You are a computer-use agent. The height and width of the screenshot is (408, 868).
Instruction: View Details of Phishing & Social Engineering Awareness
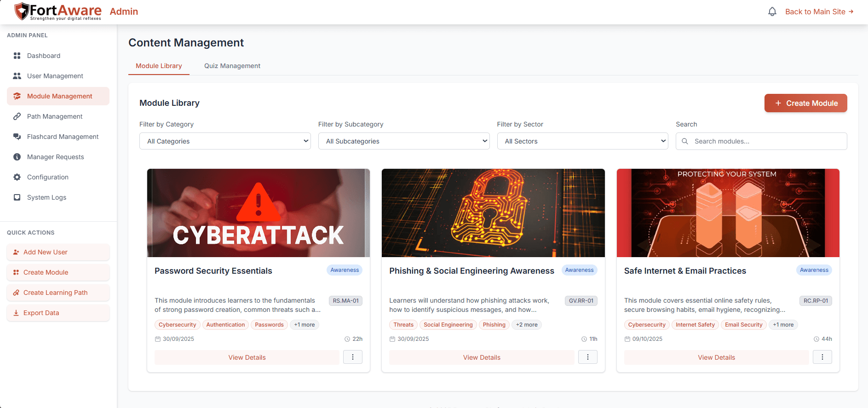(482, 357)
